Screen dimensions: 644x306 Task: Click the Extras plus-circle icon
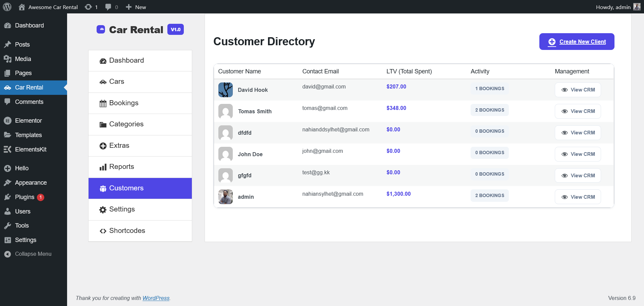[x=103, y=145]
